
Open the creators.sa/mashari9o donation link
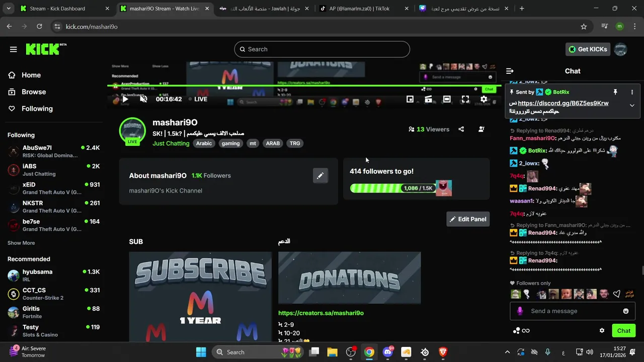click(321, 313)
